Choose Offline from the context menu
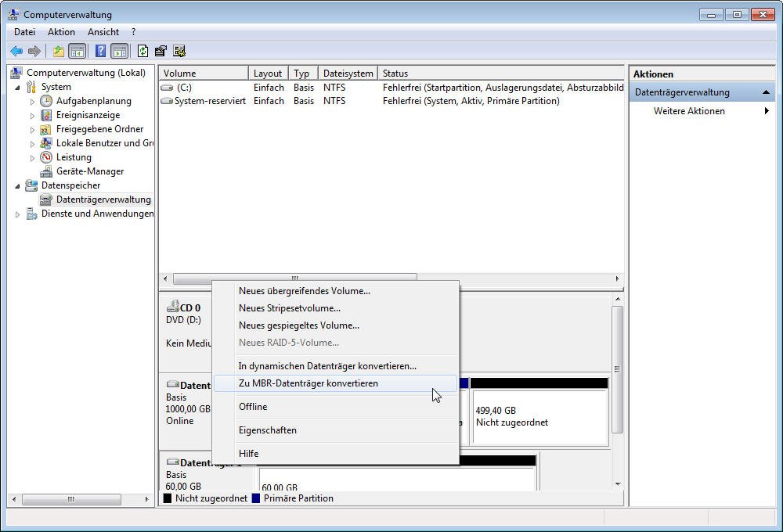The height and width of the screenshot is (532, 783). (336, 407)
